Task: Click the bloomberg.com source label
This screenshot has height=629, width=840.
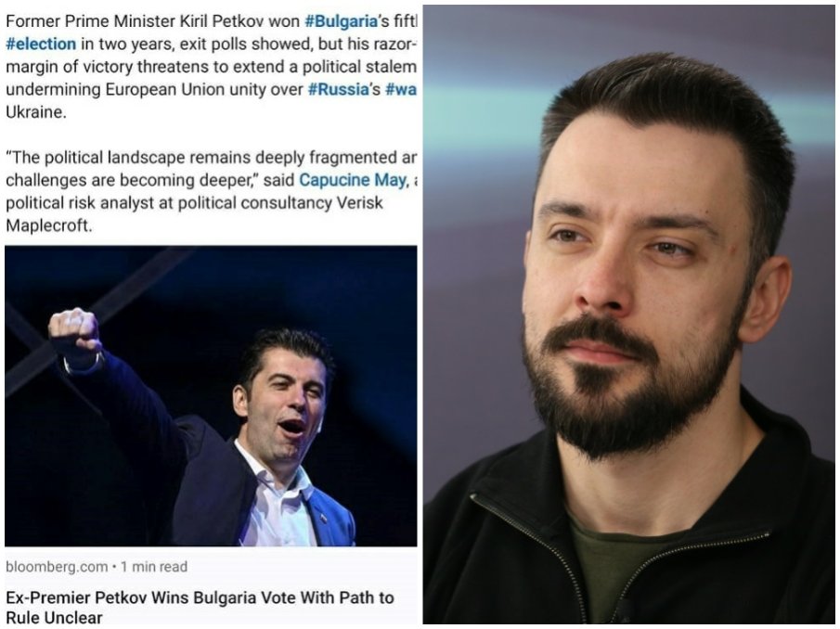Action: tap(57, 566)
